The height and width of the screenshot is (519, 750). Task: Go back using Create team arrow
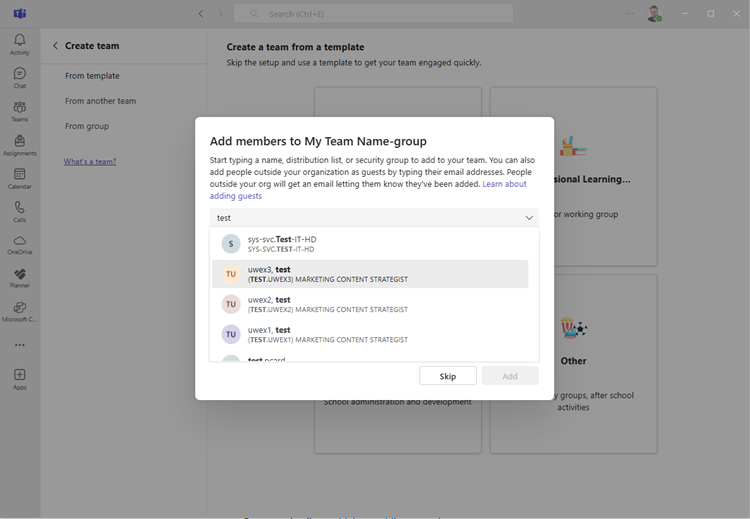point(55,46)
